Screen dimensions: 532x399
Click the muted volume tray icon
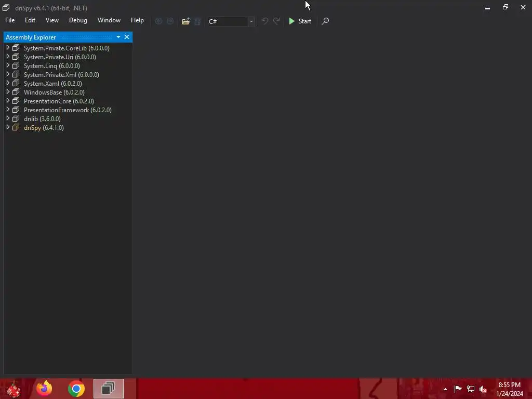pyautogui.click(x=483, y=389)
